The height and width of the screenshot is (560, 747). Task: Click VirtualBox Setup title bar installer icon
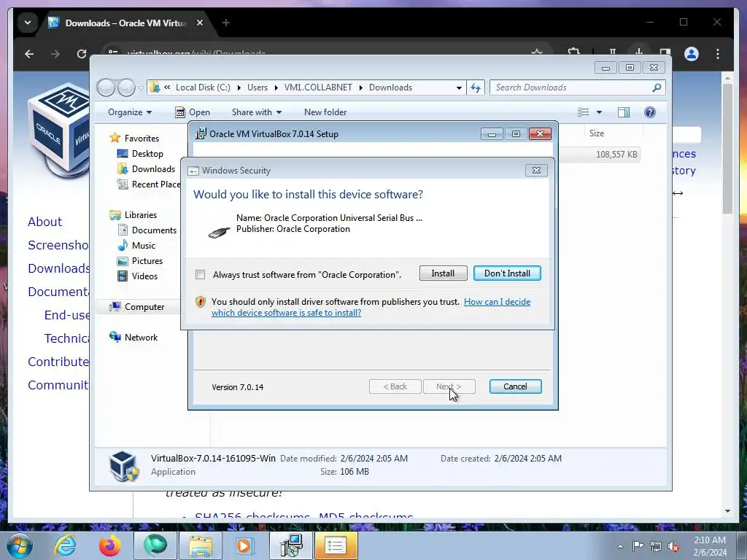(201, 134)
